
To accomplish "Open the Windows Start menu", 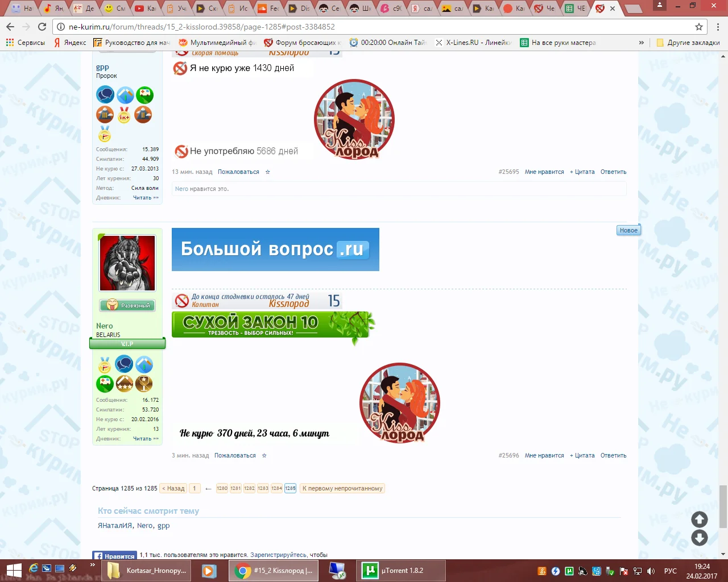I will pyautogui.click(x=14, y=571).
